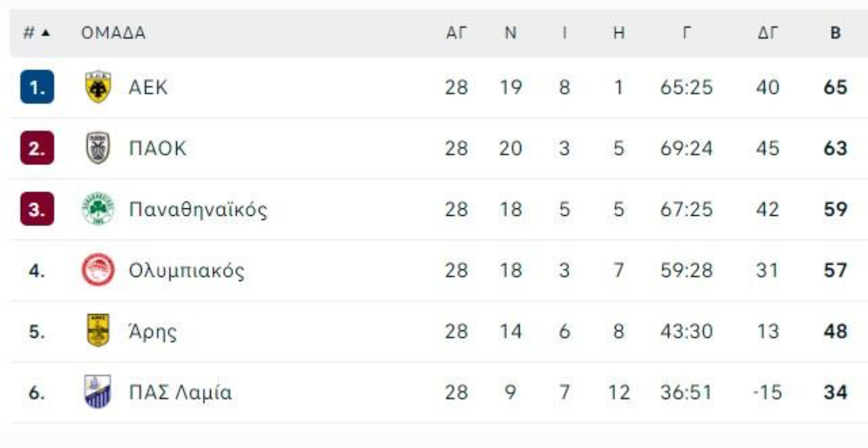
Task: Open Παναθηναϊκός via its green shamrock logo
Action: click(98, 209)
